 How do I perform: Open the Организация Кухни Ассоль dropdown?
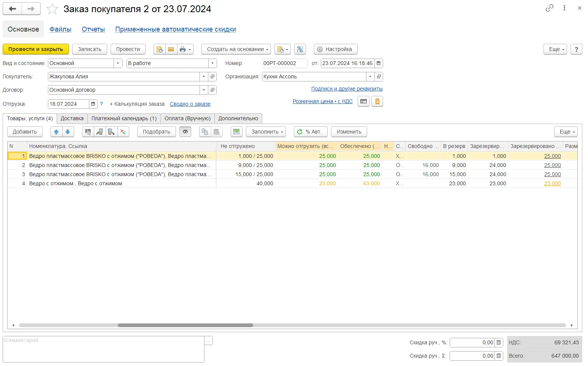pyautogui.click(x=370, y=76)
